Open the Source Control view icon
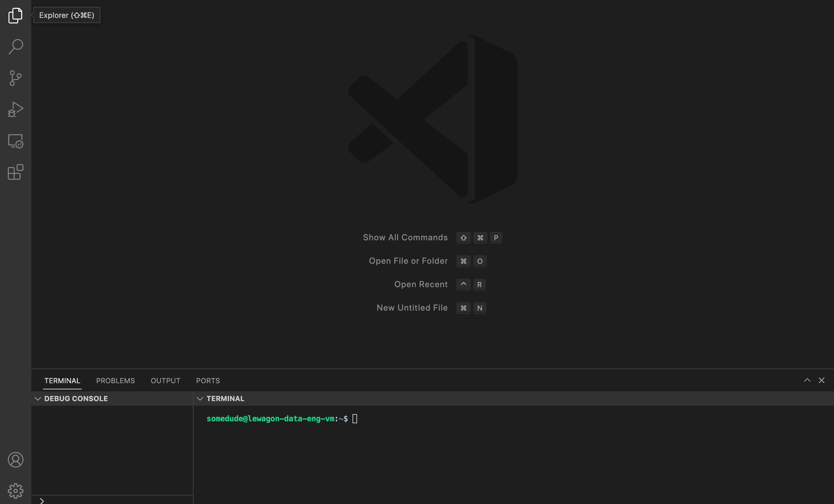This screenshot has width=834, height=504. pyautogui.click(x=16, y=78)
